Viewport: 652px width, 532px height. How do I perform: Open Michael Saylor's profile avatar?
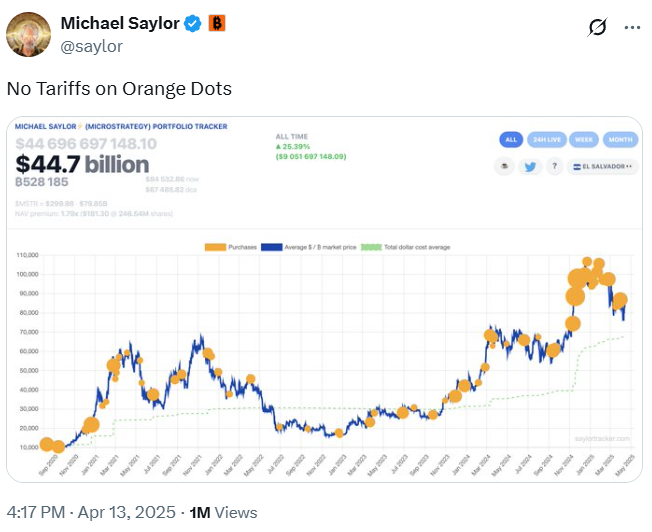(28, 34)
